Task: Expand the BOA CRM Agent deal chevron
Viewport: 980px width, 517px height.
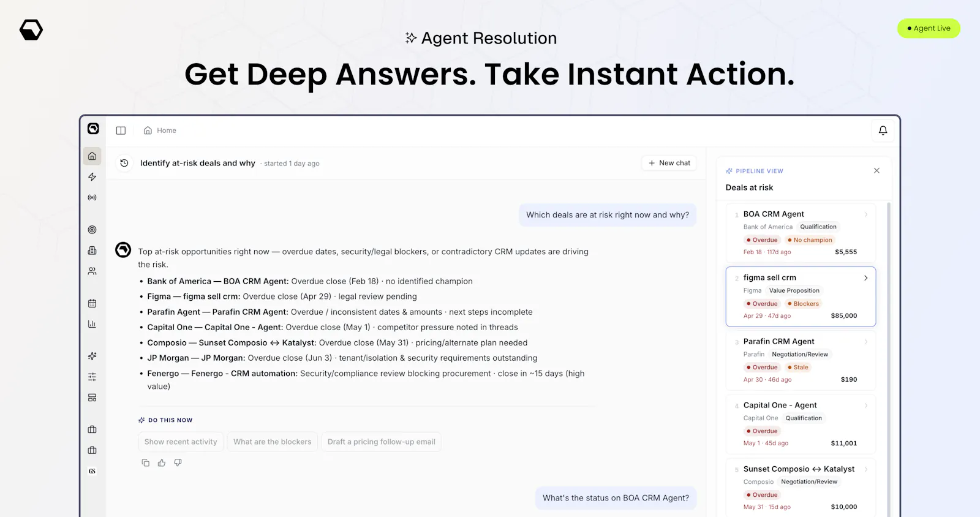Action: point(866,214)
